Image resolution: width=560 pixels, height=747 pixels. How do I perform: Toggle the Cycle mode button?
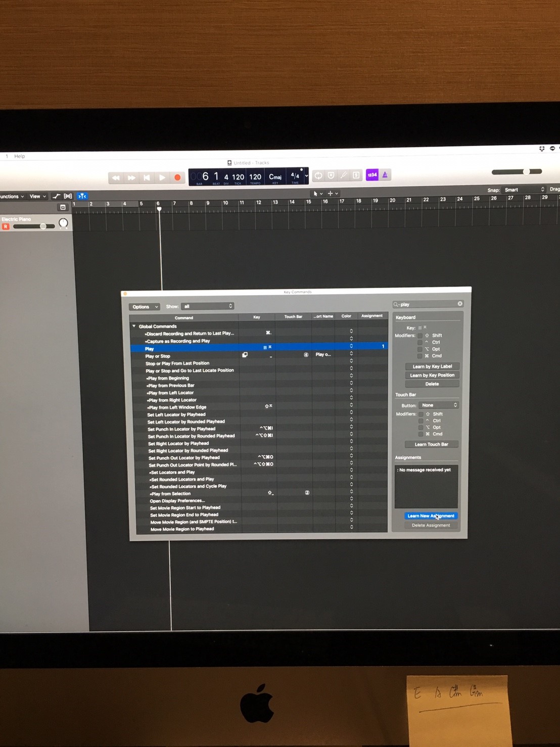[x=318, y=176]
